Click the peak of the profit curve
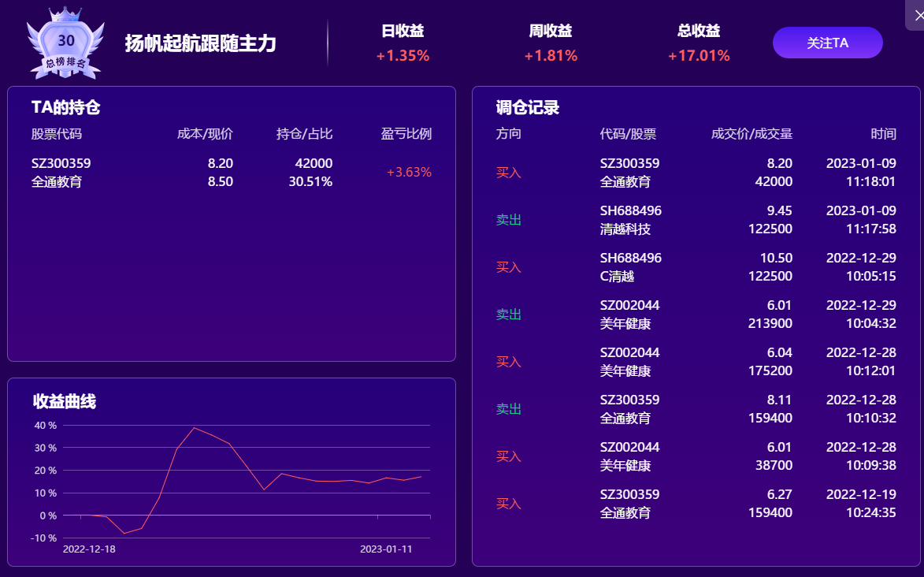Screen dimensions: 924x577 coord(195,428)
